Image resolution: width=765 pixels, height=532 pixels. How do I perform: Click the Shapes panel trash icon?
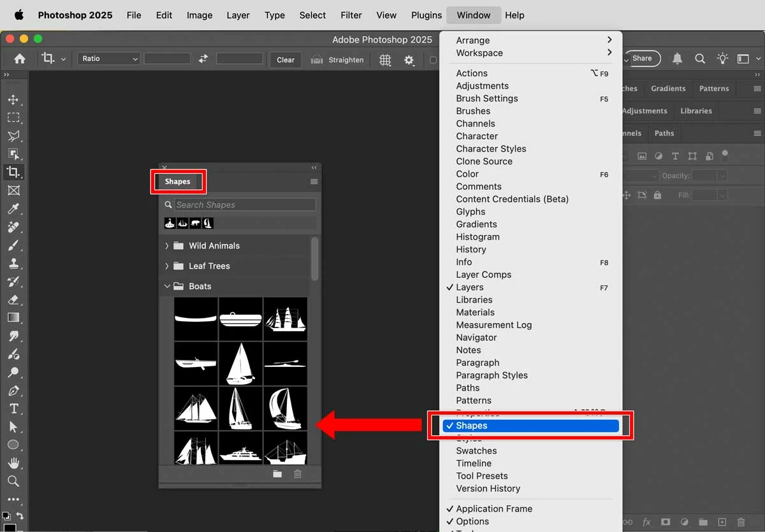(297, 473)
